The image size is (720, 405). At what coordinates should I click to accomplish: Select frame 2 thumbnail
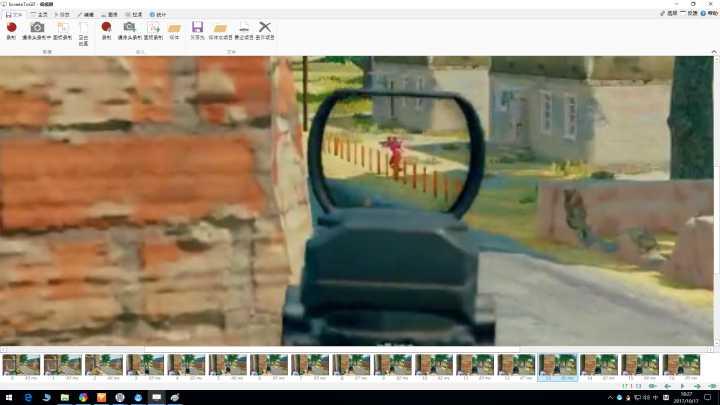click(104, 367)
